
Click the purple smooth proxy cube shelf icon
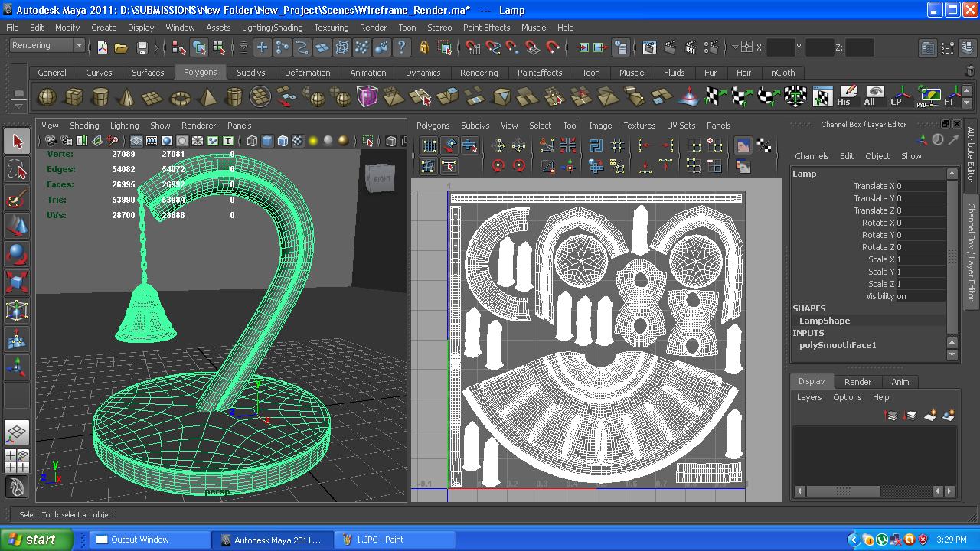tap(367, 97)
